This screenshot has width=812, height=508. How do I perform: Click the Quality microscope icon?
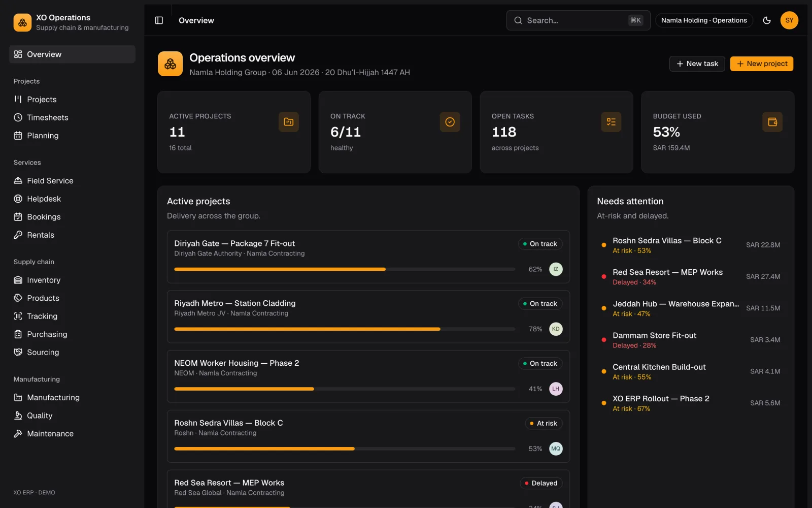coord(18,416)
